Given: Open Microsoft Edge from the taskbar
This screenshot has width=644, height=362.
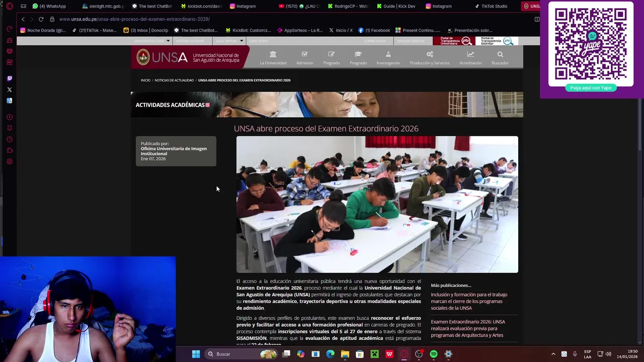Looking at the screenshot, I should click(x=330, y=354).
